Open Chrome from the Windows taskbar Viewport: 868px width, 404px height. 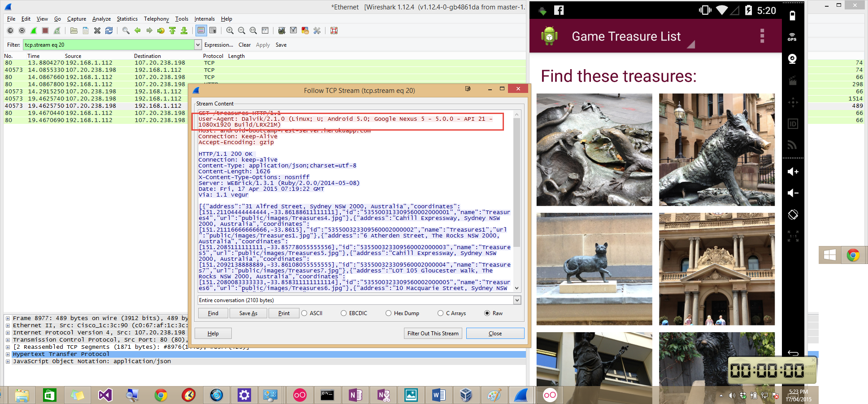[161, 395]
